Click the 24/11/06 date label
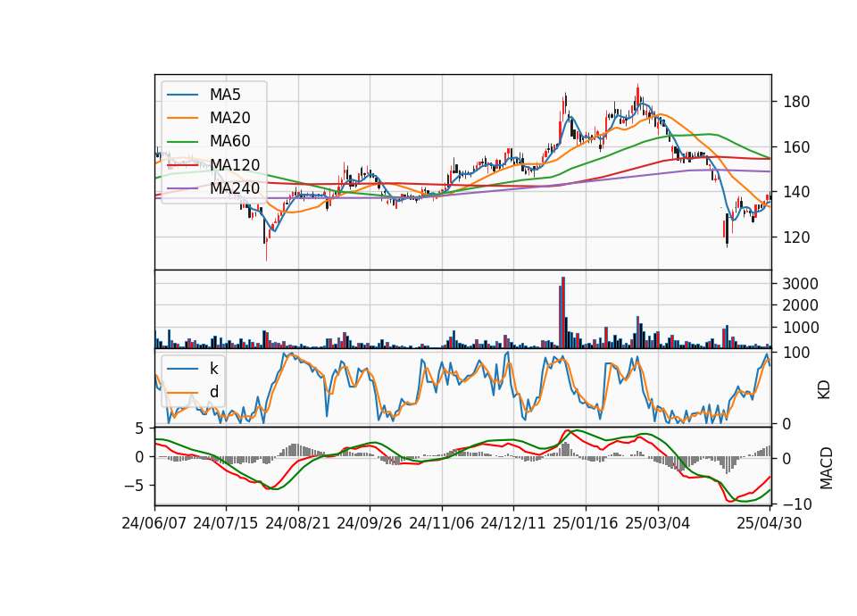 [442, 523]
